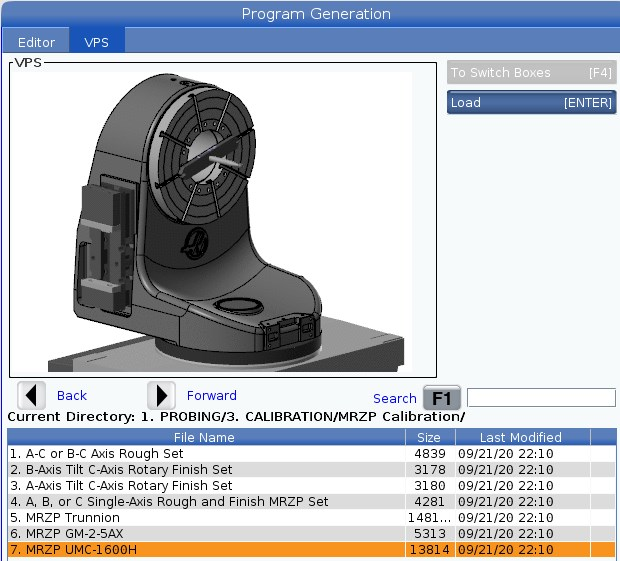
Task: Select '1. A-C or B-C Axis Rough Set'
Action: click(x=312, y=453)
